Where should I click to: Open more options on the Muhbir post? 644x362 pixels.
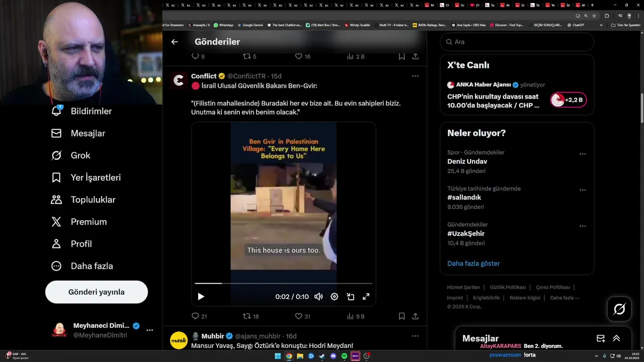click(415, 336)
